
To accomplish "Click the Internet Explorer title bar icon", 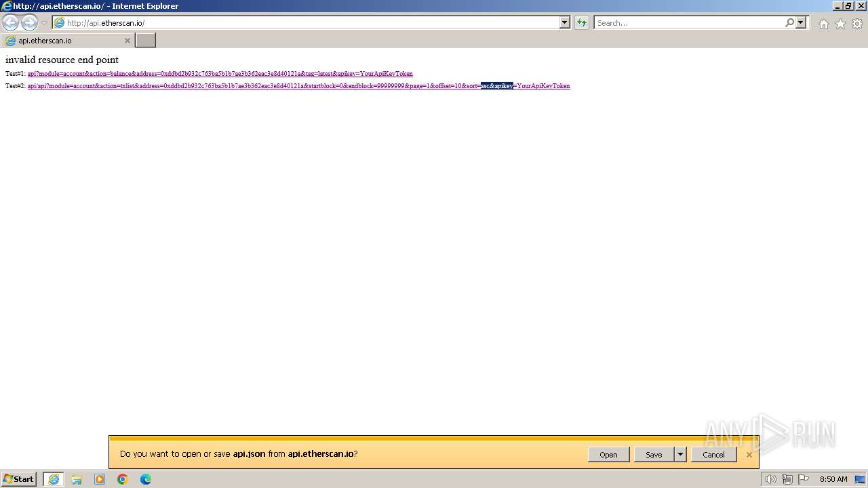I will coord(6,6).
